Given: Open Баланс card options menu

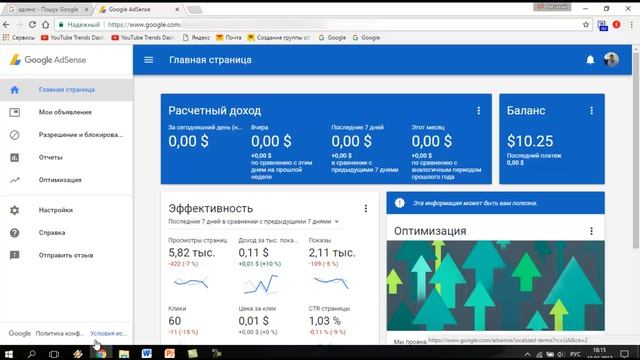Looking at the screenshot, I should [x=591, y=111].
